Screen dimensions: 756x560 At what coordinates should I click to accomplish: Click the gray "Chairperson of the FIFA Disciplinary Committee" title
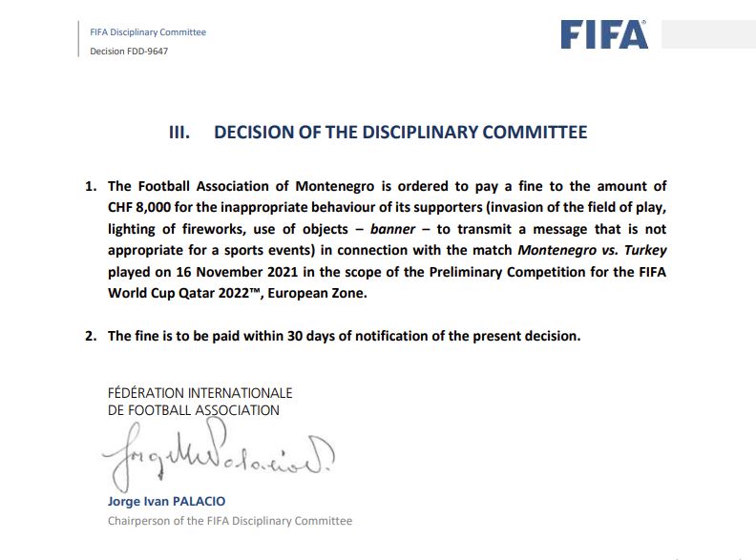(230, 521)
